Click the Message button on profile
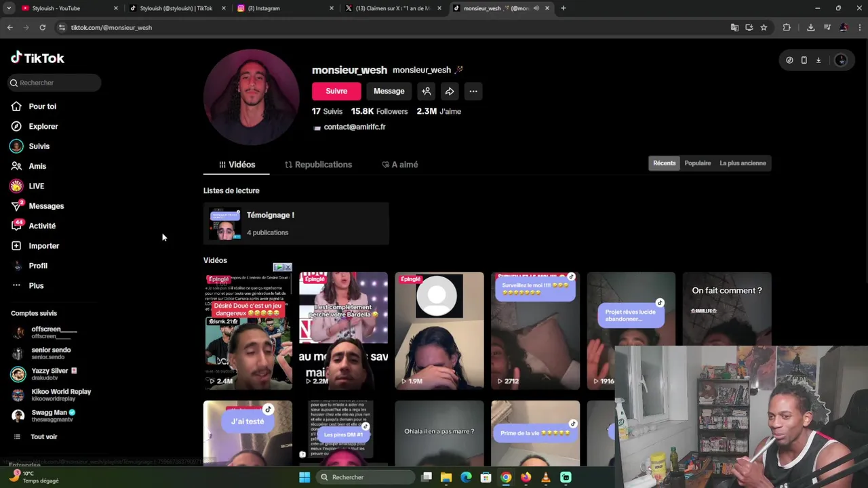This screenshot has height=488, width=868. (389, 91)
